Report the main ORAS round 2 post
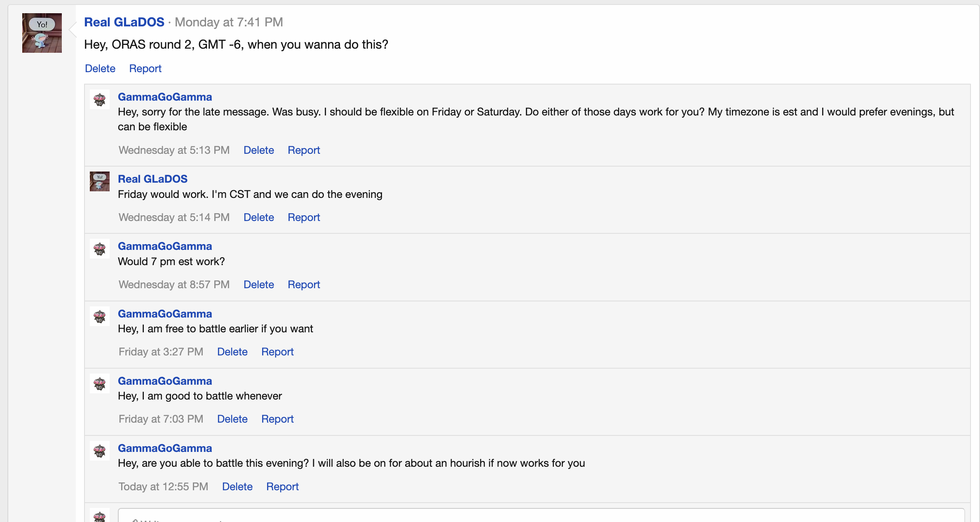This screenshot has width=980, height=522. [145, 68]
